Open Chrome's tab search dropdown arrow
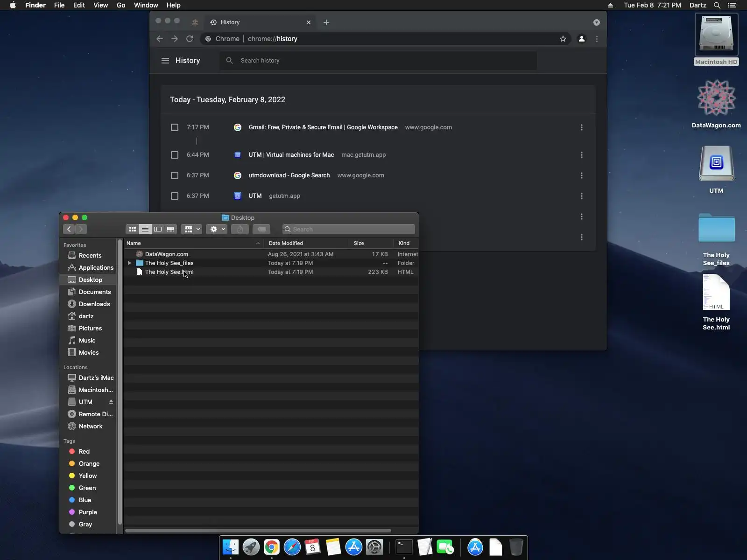 [x=597, y=22]
